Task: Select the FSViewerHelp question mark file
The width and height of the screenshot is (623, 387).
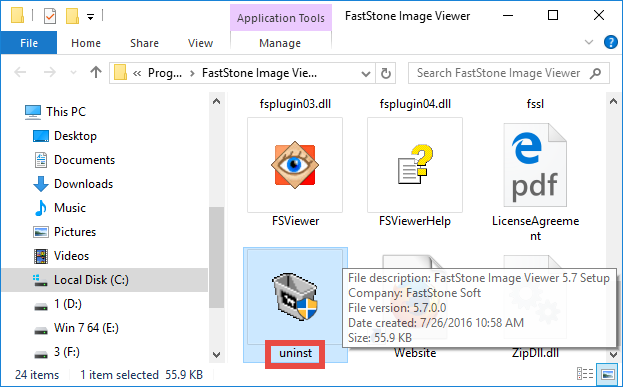Action: (x=415, y=164)
